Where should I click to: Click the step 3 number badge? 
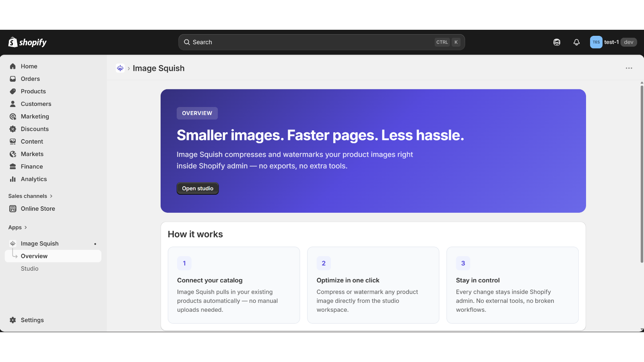pyautogui.click(x=463, y=263)
